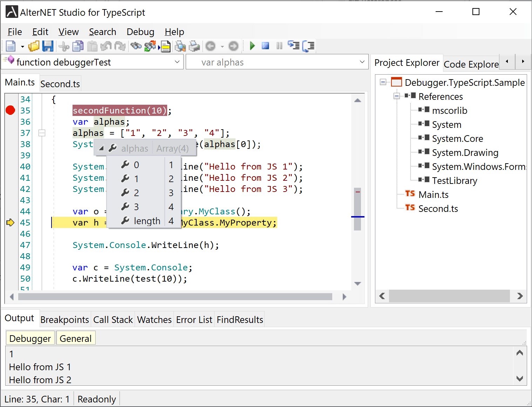Click the editor horizontal scrollbar thumb
The image size is (532, 407).
(x=175, y=297)
